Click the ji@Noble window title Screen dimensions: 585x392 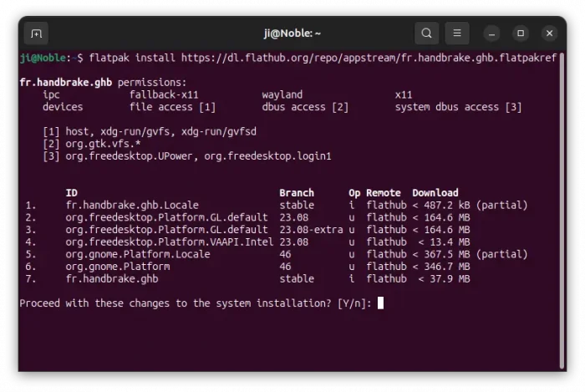pos(292,33)
